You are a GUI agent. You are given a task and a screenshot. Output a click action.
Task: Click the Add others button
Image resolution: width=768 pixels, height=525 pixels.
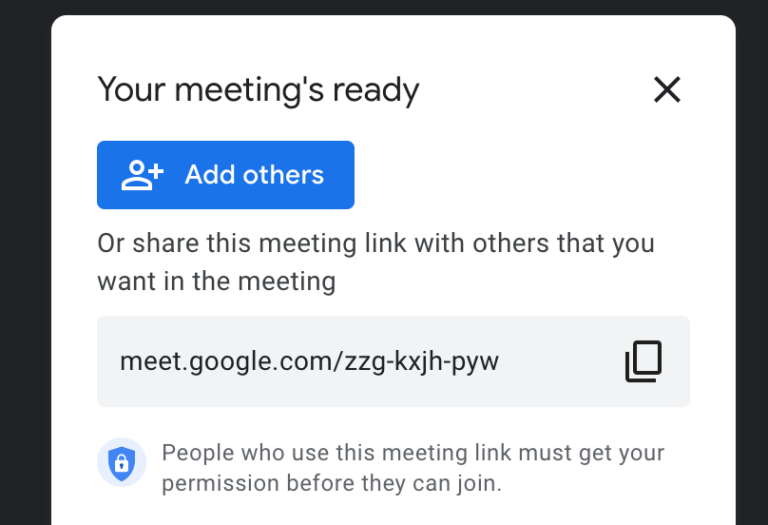225,175
